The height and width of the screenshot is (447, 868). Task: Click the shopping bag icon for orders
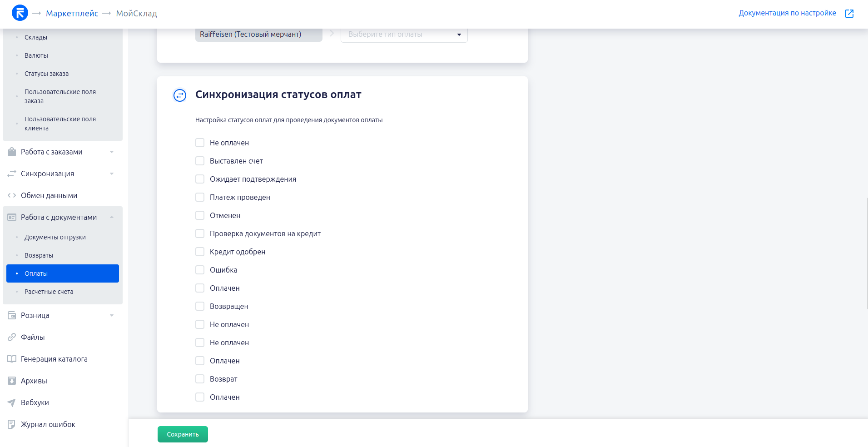tap(12, 152)
